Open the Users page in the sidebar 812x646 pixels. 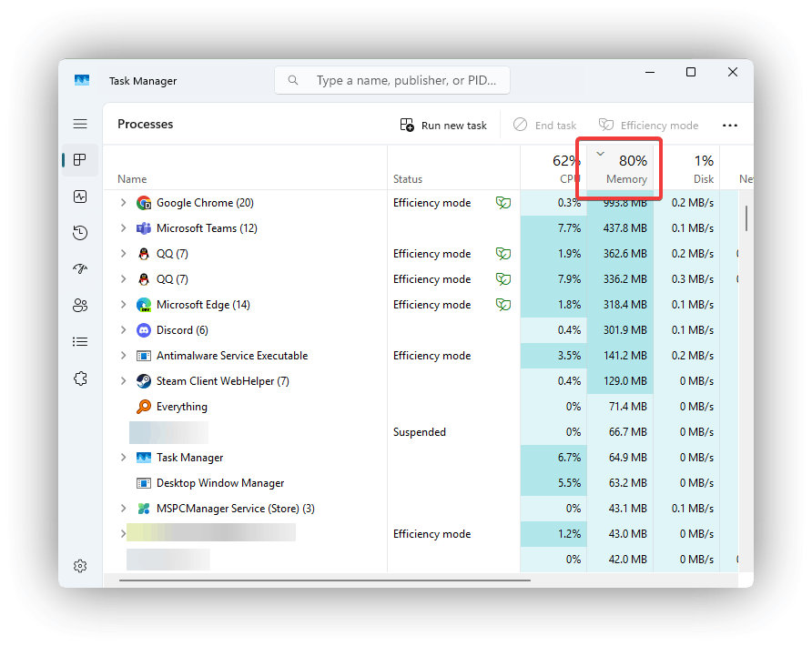[80, 306]
